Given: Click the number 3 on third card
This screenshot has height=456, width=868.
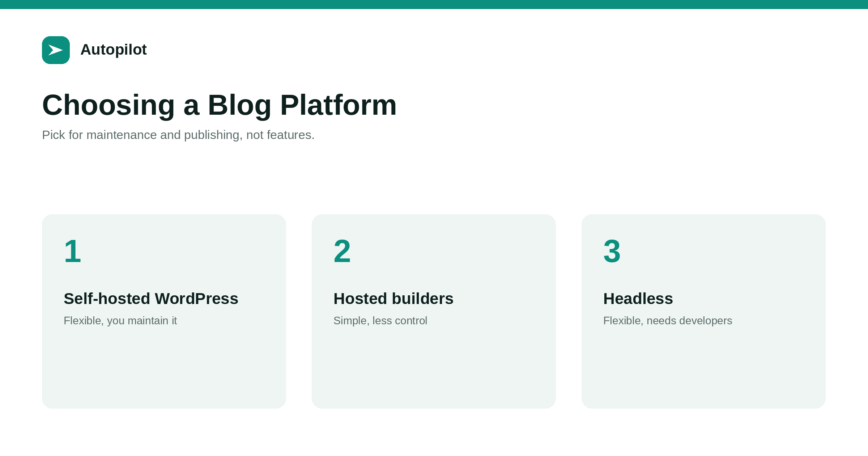Looking at the screenshot, I should [x=612, y=251].
